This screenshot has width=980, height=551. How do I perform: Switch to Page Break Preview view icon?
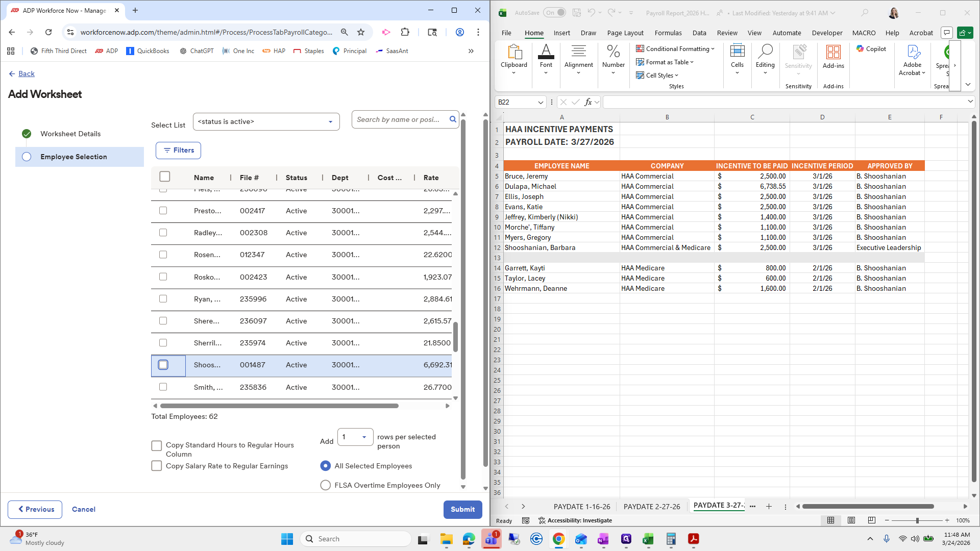871,520
